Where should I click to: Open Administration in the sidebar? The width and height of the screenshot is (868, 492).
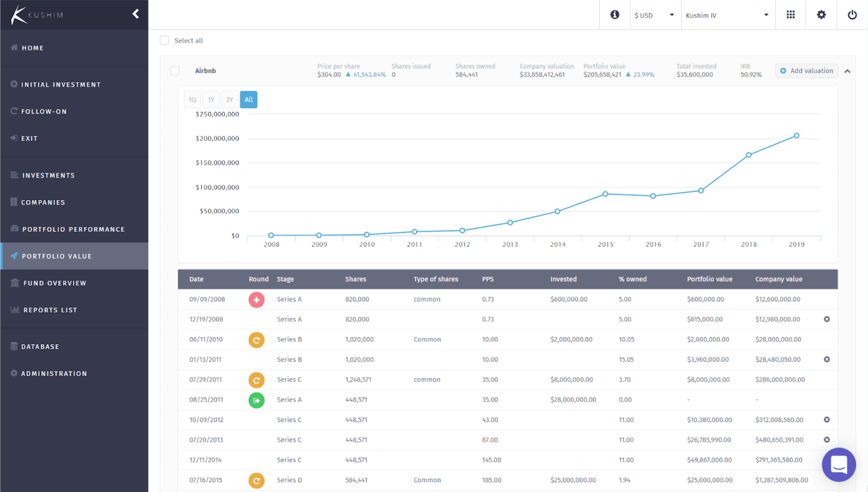74,373
